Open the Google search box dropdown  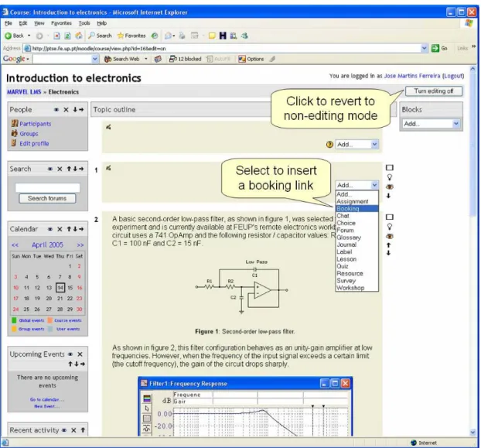coord(95,59)
